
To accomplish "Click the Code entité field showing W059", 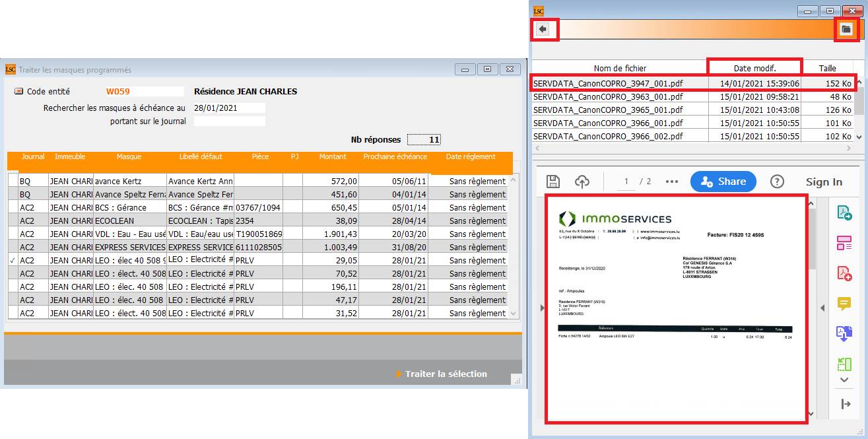I will 145,92.
